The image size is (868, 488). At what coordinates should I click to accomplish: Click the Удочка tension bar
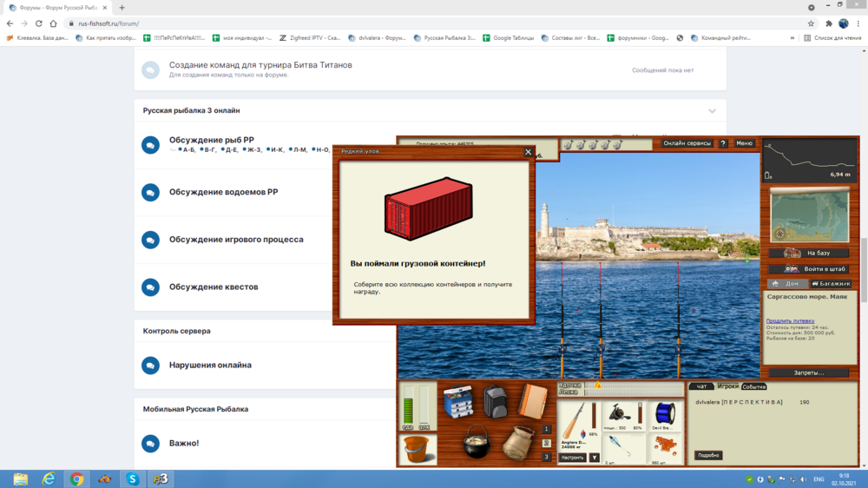[634, 385]
